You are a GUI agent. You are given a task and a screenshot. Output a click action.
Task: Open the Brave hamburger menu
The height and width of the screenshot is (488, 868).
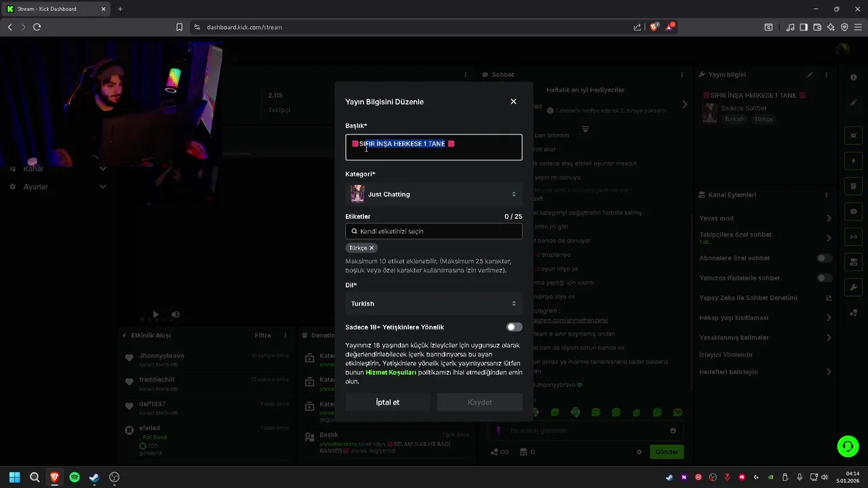[858, 27]
